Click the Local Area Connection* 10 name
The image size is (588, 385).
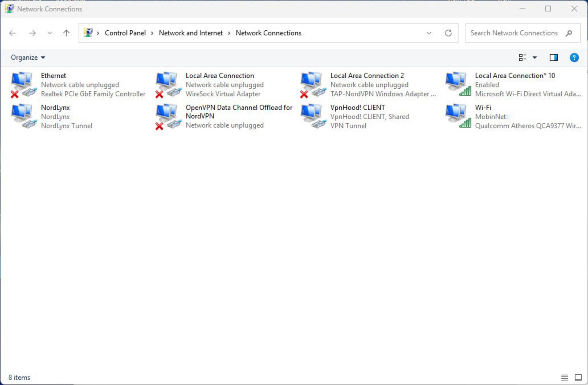(x=515, y=76)
